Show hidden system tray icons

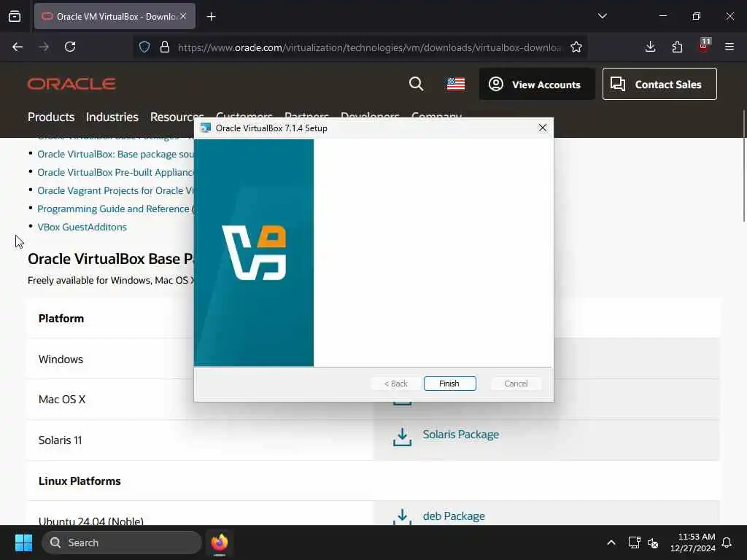(611, 542)
